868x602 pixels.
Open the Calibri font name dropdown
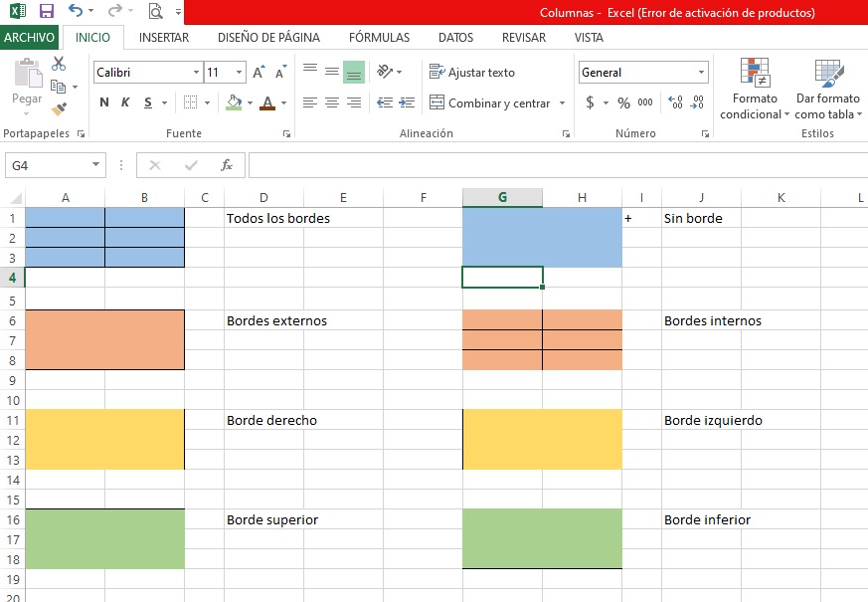(x=196, y=73)
